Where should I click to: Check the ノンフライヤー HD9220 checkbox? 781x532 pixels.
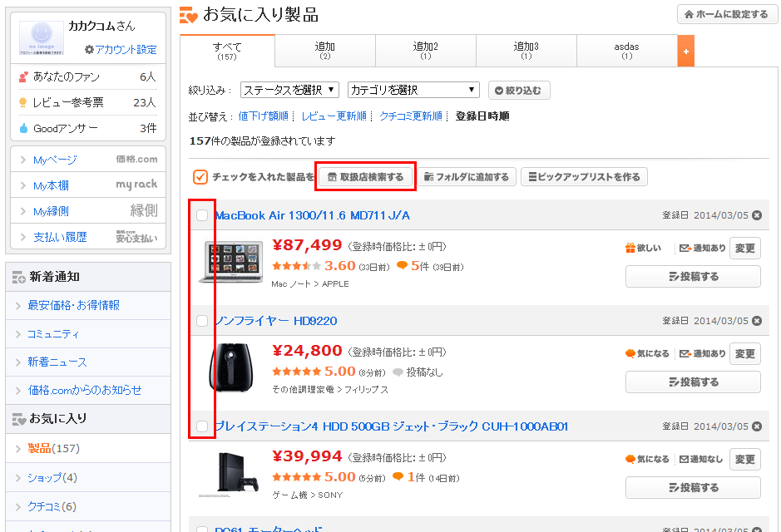coord(202,321)
